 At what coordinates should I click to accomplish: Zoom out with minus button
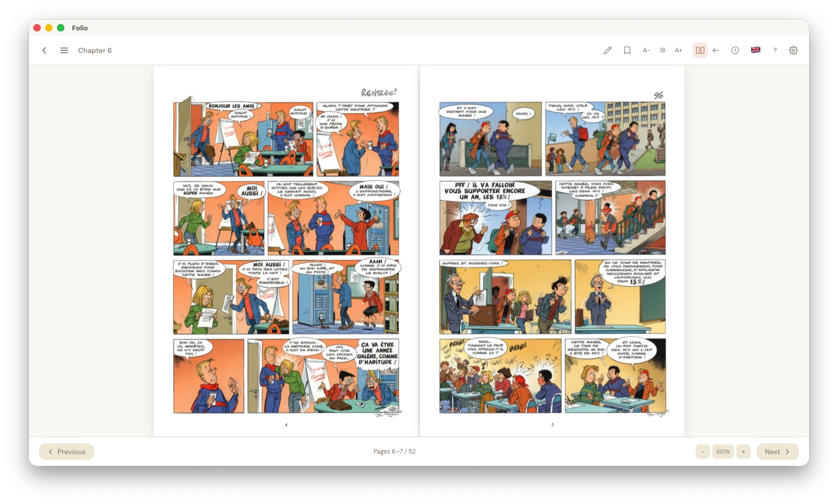pyautogui.click(x=703, y=452)
